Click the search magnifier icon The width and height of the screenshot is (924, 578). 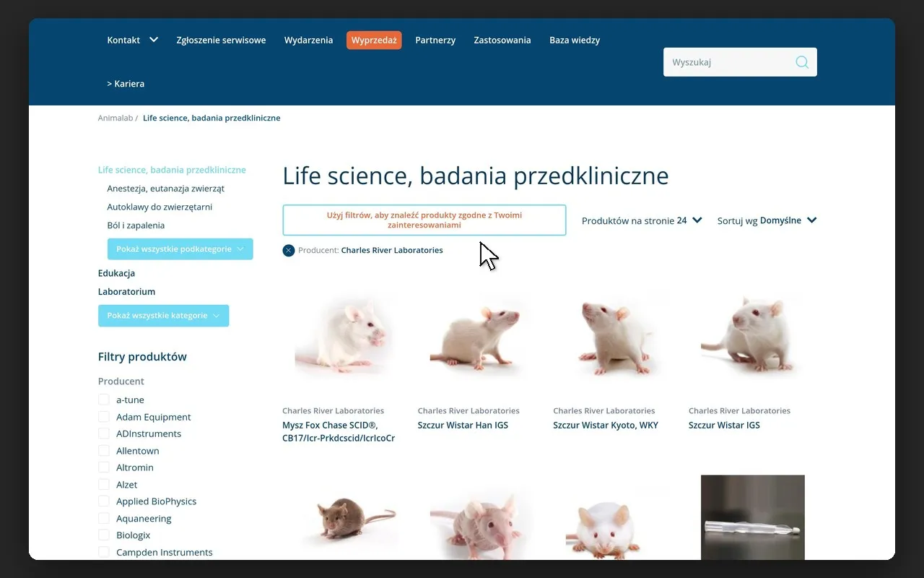pos(802,62)
